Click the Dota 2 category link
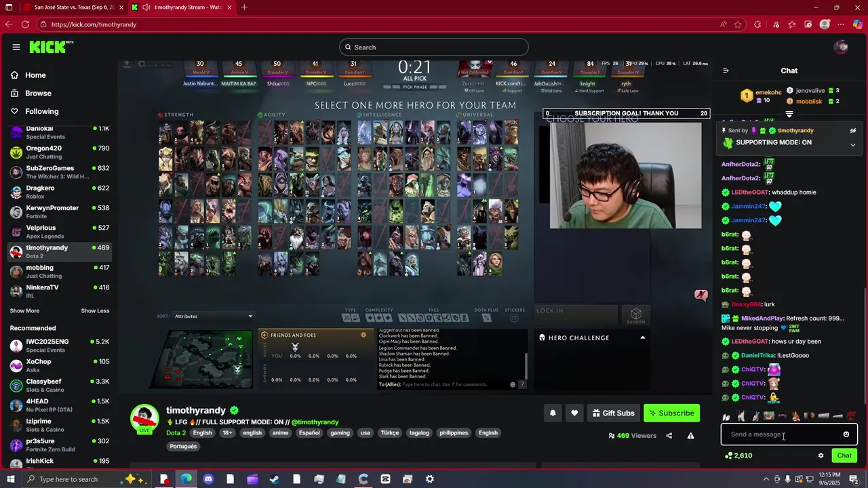 click(176, 433)
